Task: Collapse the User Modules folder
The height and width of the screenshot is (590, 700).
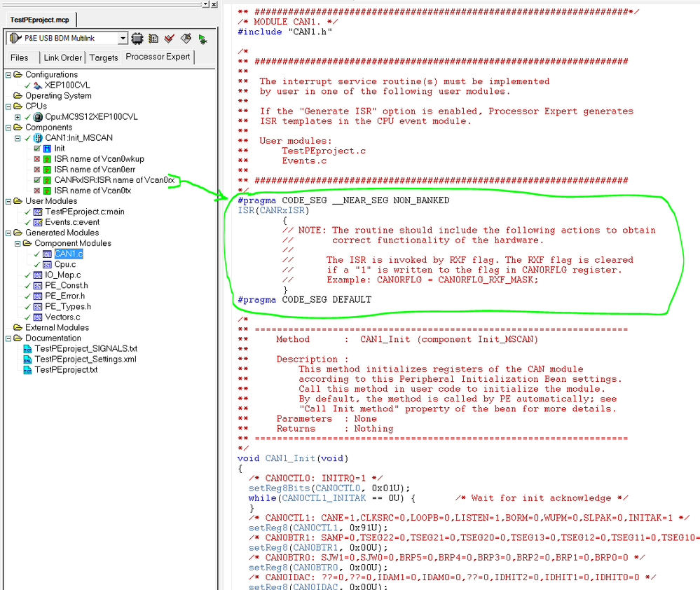Action: point(8,202)
